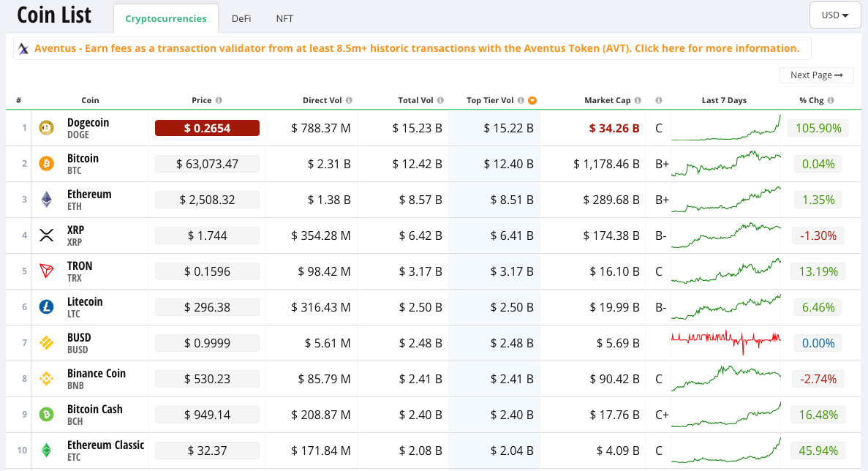Sort by the Coin column header
This screenshot has height=471, width=868.
90,100
